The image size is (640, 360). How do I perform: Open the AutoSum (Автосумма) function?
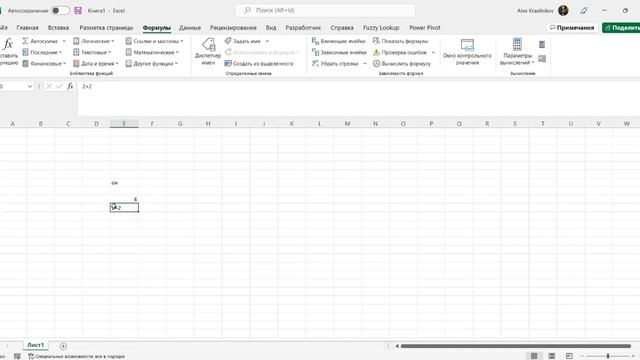point(40,41)
